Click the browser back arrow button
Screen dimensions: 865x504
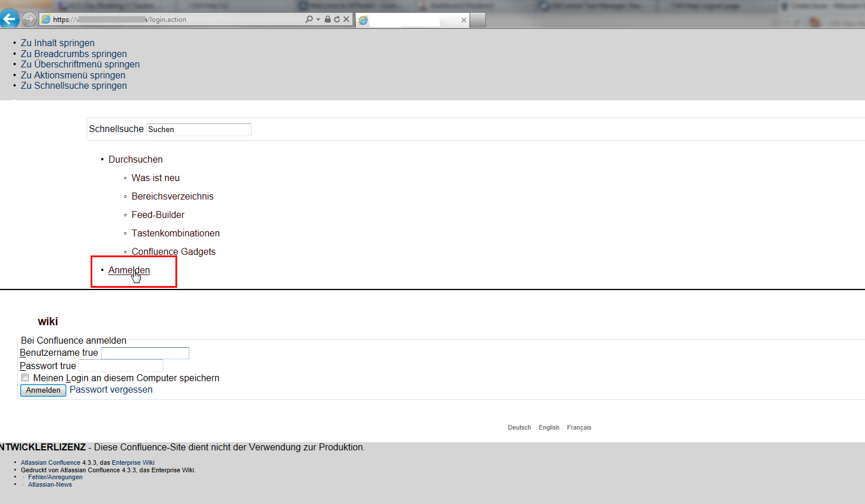point(10,19)
